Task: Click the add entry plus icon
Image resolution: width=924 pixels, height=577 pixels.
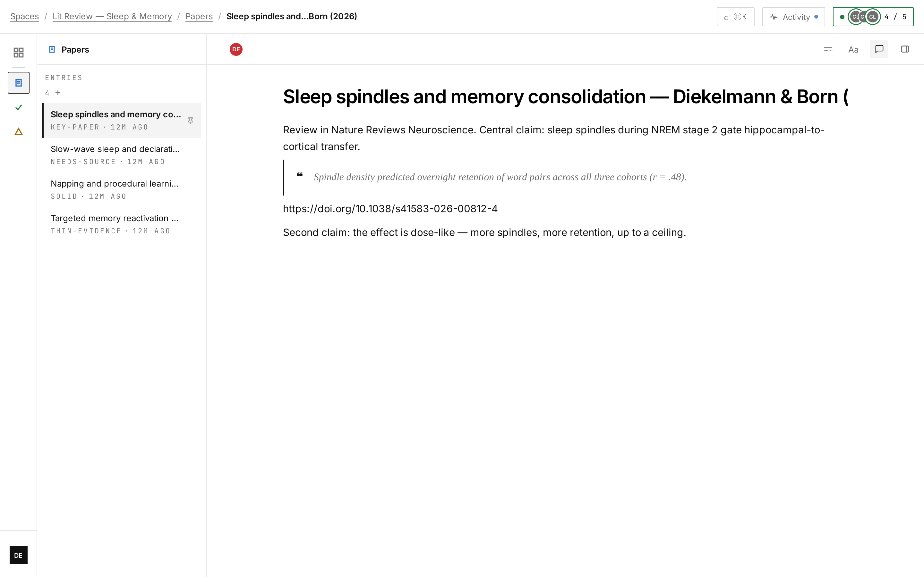Action: [58, 93]
